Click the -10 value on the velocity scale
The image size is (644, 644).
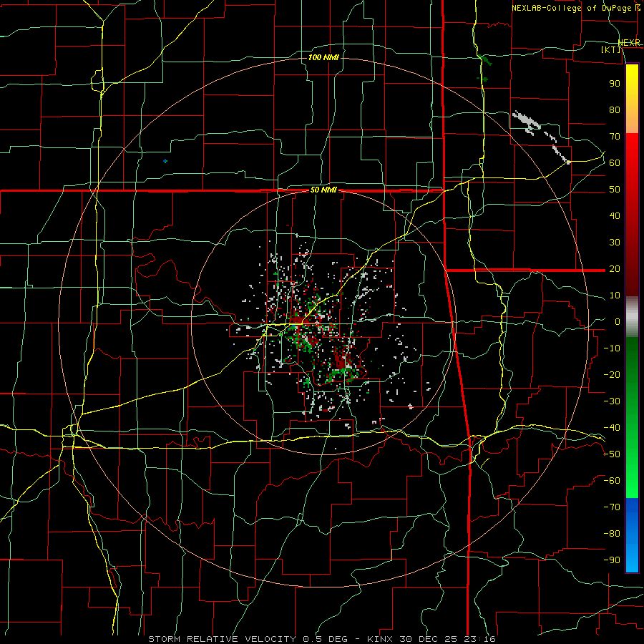tap(612, 348)
